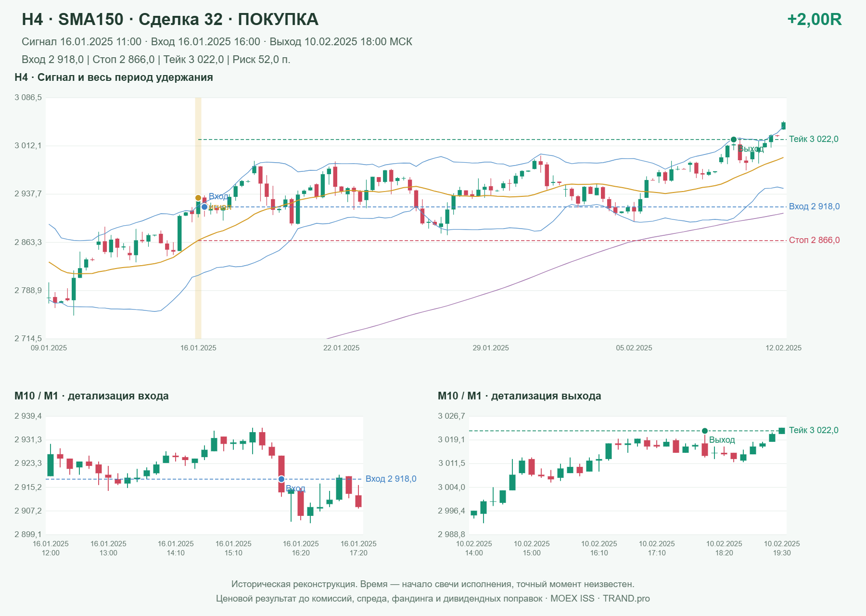Click date label 12.02.2025 on H4 axis
The height and width of the screenshot is (616, 866).
pos(783,348)
